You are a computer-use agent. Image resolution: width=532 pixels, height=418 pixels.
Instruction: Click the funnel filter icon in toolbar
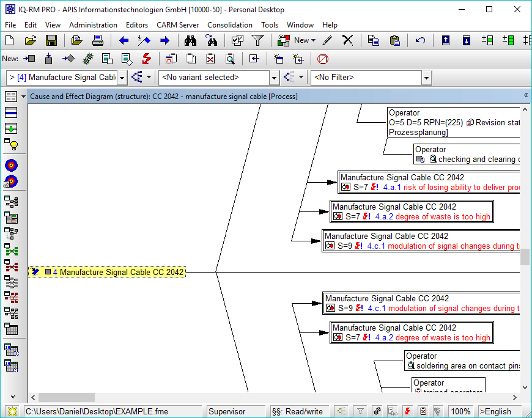click(x=258, y=41)
